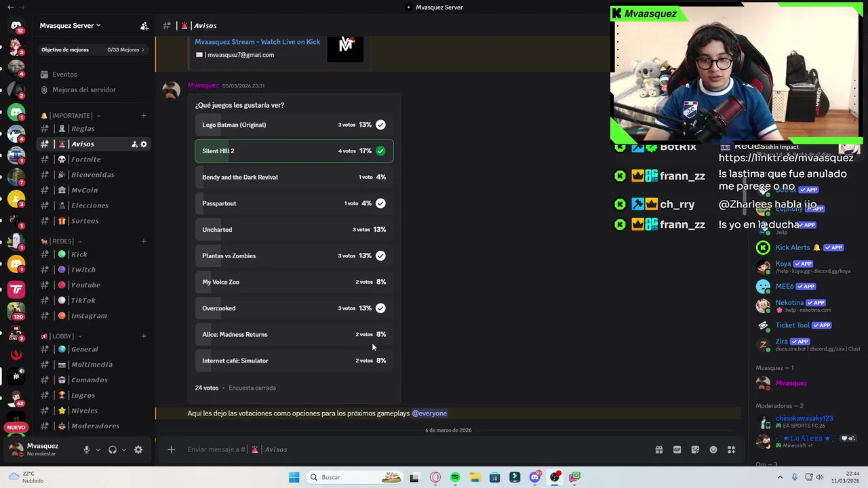Open the yellow people-icon server
Image resolution: width=868 pixels, height=488 pixels.
pos(16,199)
